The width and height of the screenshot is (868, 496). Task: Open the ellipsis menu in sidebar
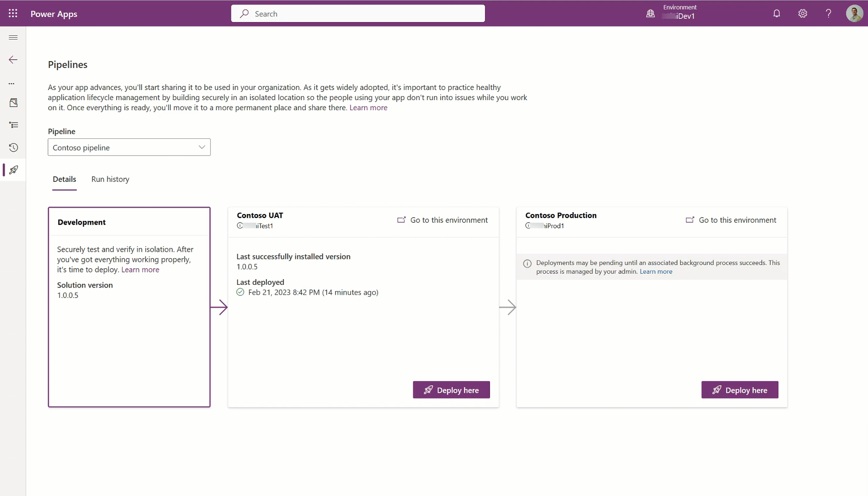(12, 84)
